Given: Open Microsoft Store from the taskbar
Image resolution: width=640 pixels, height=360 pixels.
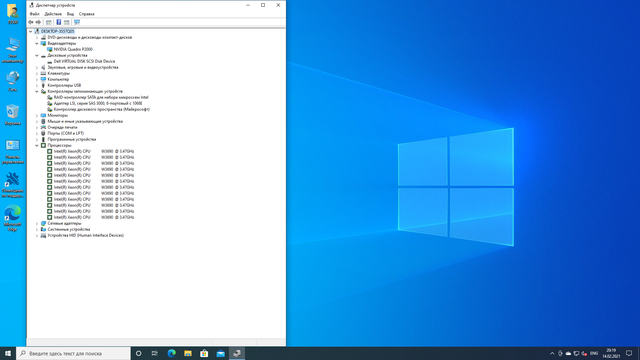Looking at the screenshot, I should [x=204, y=353].
